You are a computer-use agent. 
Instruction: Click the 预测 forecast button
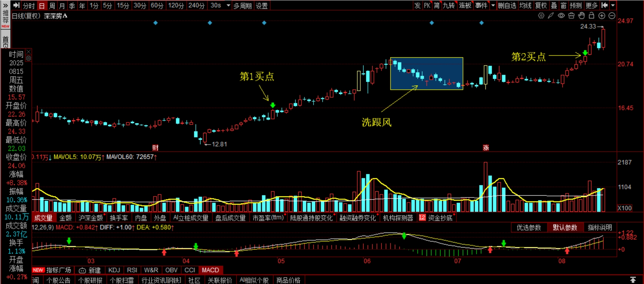(576, 5)
